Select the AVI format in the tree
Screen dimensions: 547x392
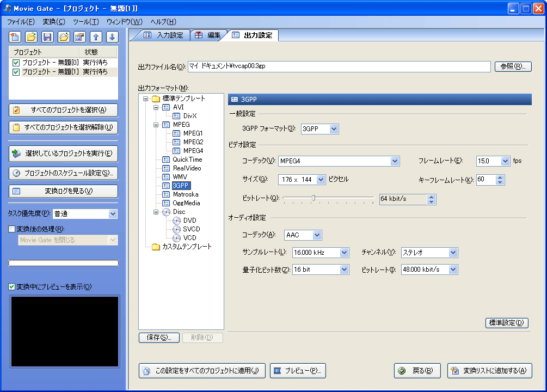[179, 107]
